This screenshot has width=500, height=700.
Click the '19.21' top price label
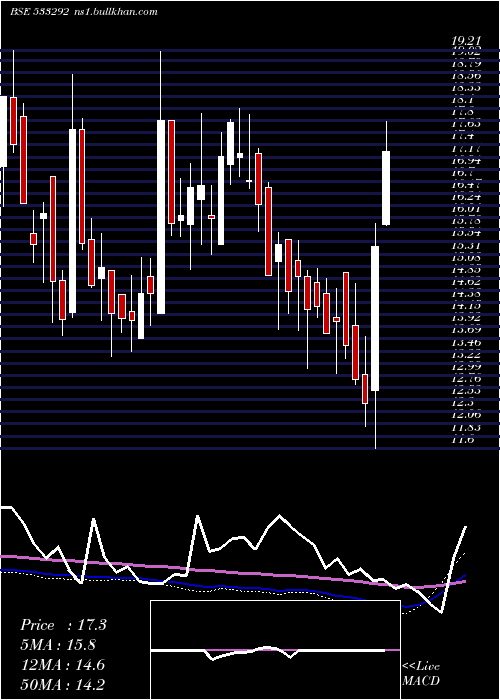467,42
